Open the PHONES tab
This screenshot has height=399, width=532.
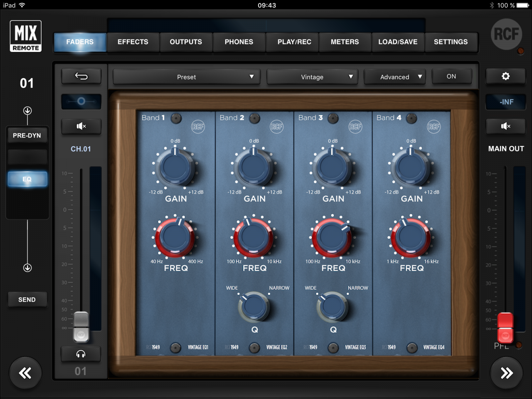[239, 42]
